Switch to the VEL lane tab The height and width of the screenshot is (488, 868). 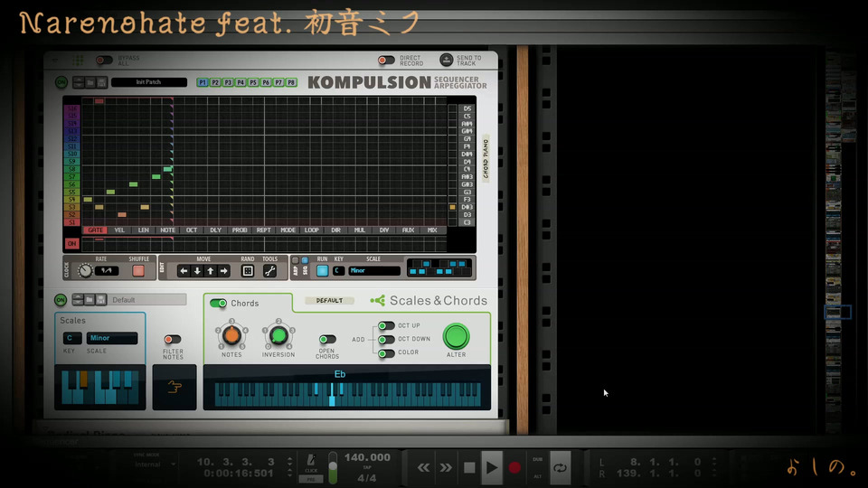119,230
